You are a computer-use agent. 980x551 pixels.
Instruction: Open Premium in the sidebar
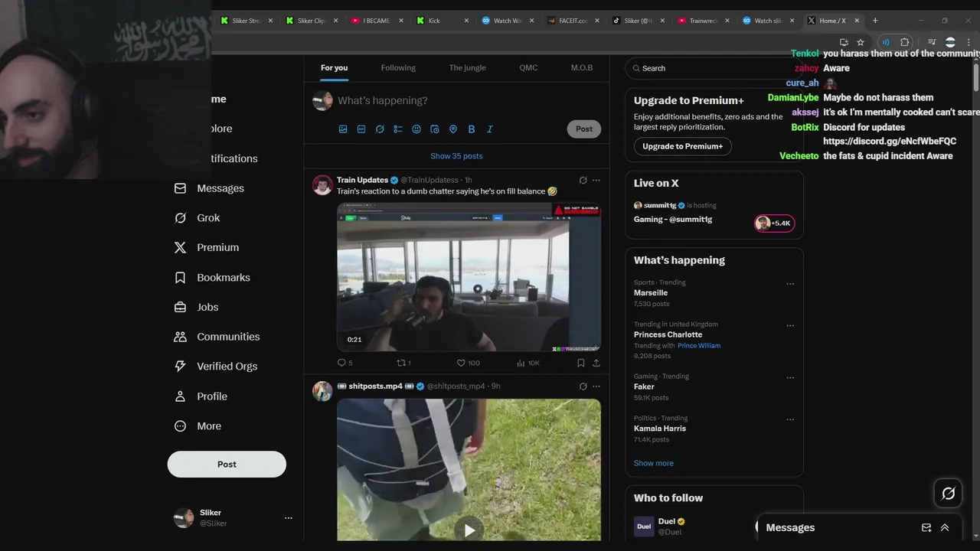pyautogui.click(x=206, y=248)
